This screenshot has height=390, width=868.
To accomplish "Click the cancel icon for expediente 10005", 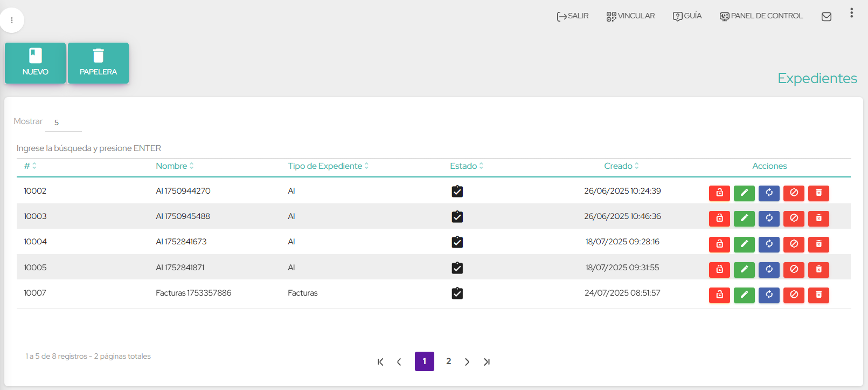I will click(x=794, y=269).
